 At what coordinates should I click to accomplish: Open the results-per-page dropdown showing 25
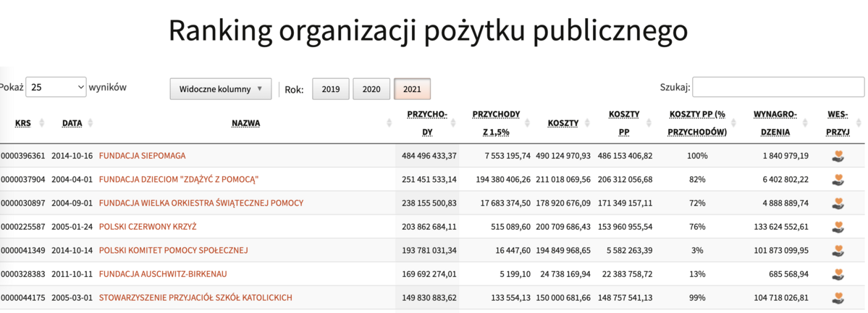click(56, 88)
